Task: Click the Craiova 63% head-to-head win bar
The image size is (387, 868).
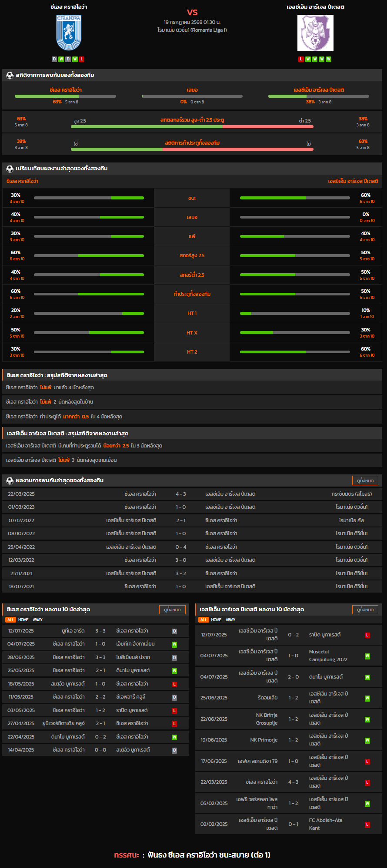Action: [x=65, y=96]
